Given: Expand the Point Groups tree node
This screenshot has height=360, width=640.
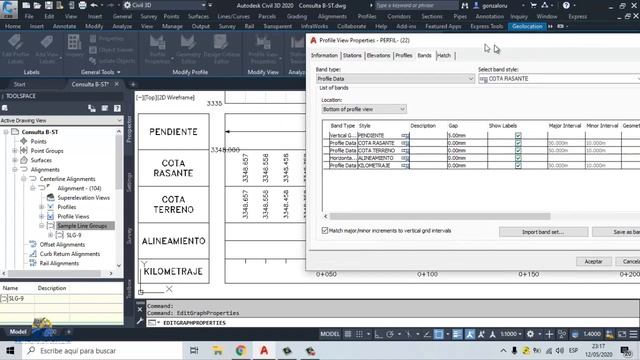Looking at the screenshot, I should click(x=15, y=151).
